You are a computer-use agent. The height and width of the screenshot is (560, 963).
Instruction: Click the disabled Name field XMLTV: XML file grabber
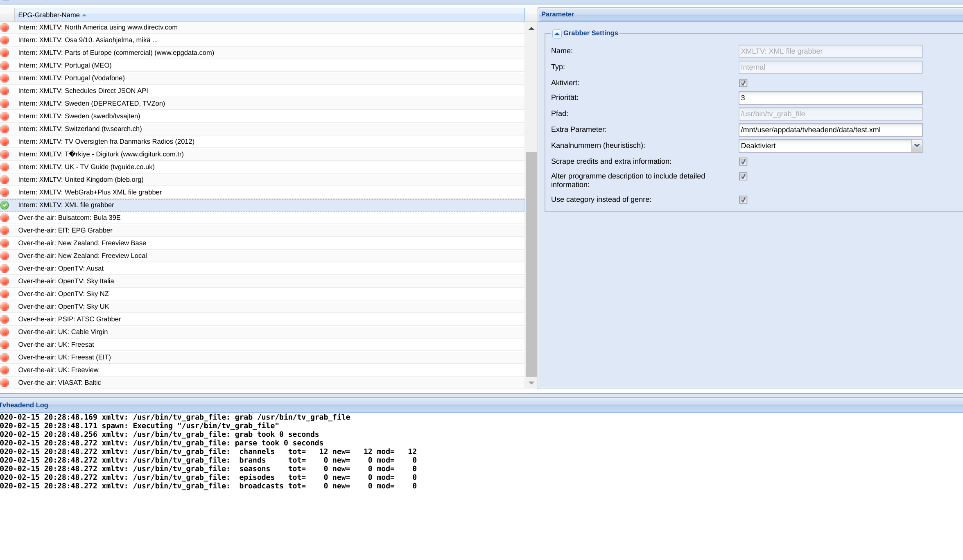pyautogui.click(x=830, y=52)
